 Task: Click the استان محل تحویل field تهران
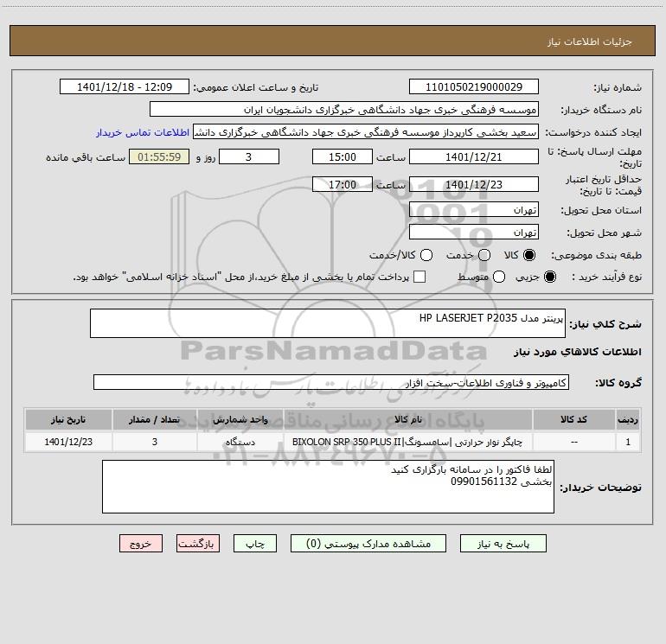pyautogui.click(x=474, y=210)
